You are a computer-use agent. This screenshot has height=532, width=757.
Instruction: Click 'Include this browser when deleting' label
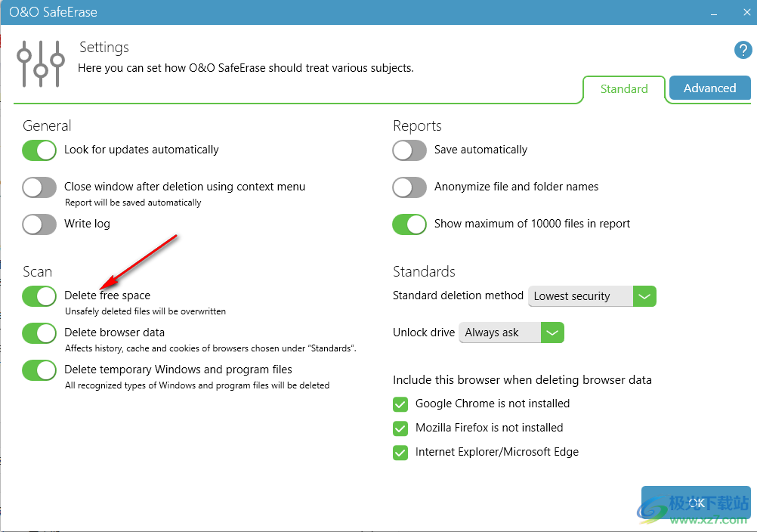(x=522, y=380)
